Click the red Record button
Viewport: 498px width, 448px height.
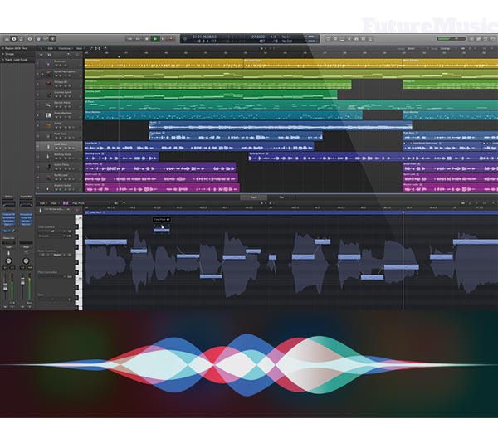(x=171, y=39)
